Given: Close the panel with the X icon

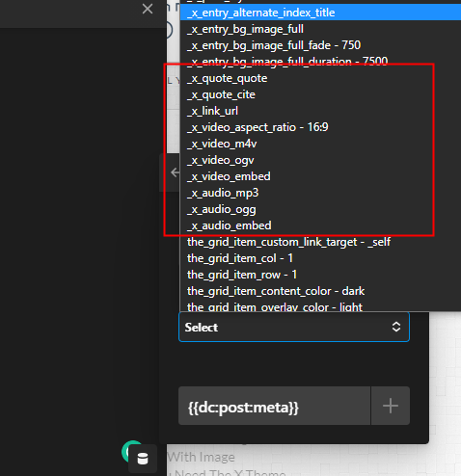Looking at the screenshot, I should (148, 9).
